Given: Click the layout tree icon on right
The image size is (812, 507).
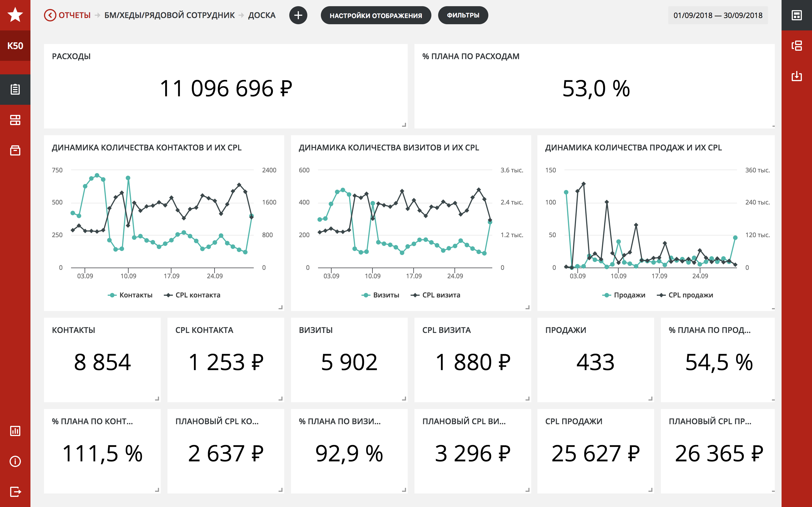Looking at the screenshot, I should [x=796, y=46].
